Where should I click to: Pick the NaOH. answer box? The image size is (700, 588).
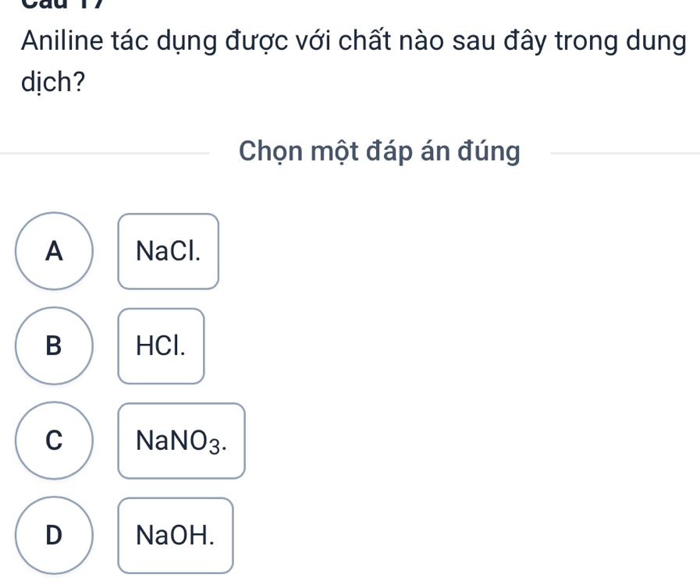point(176,536)
